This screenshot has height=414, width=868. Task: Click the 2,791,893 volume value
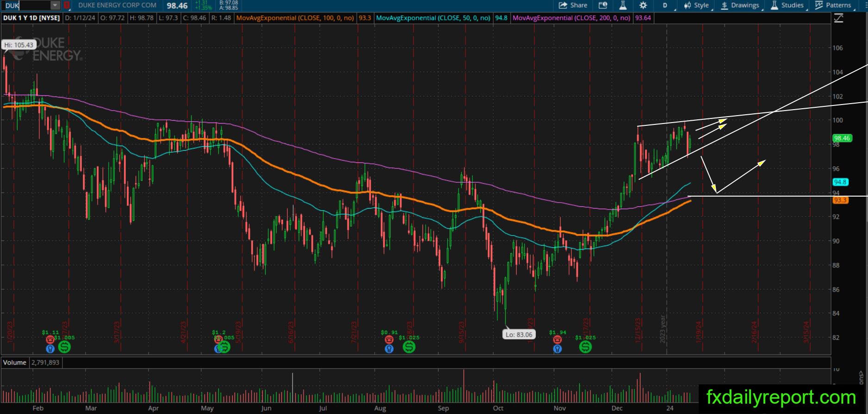(45, 363)
